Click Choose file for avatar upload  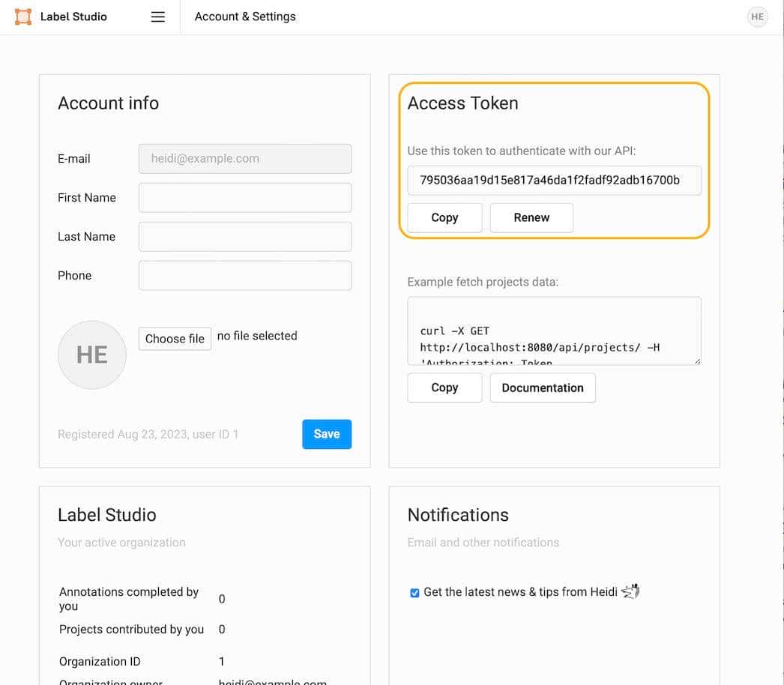(175, 339)
